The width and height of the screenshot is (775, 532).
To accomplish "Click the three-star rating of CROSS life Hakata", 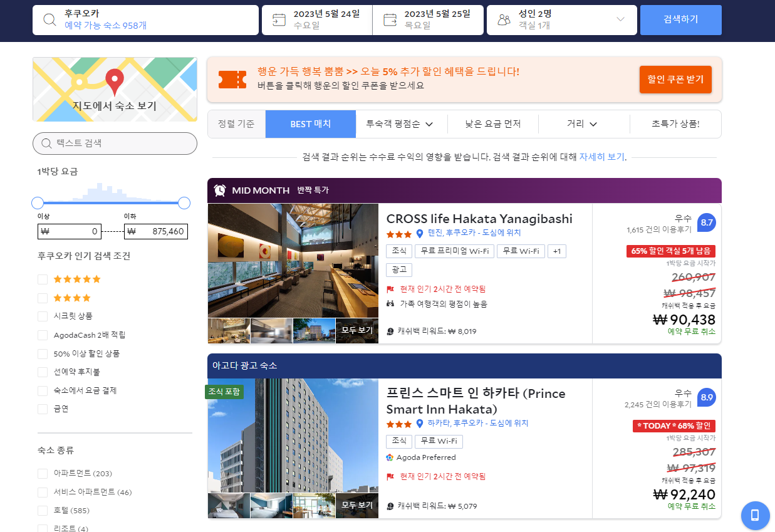I will pos(399,234).
